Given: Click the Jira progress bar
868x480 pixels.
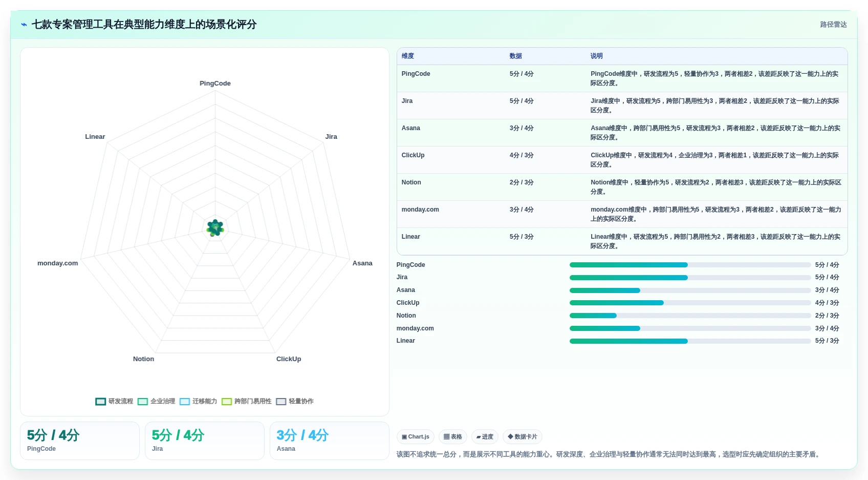Looking at the screenshot, I should point(690,278).
